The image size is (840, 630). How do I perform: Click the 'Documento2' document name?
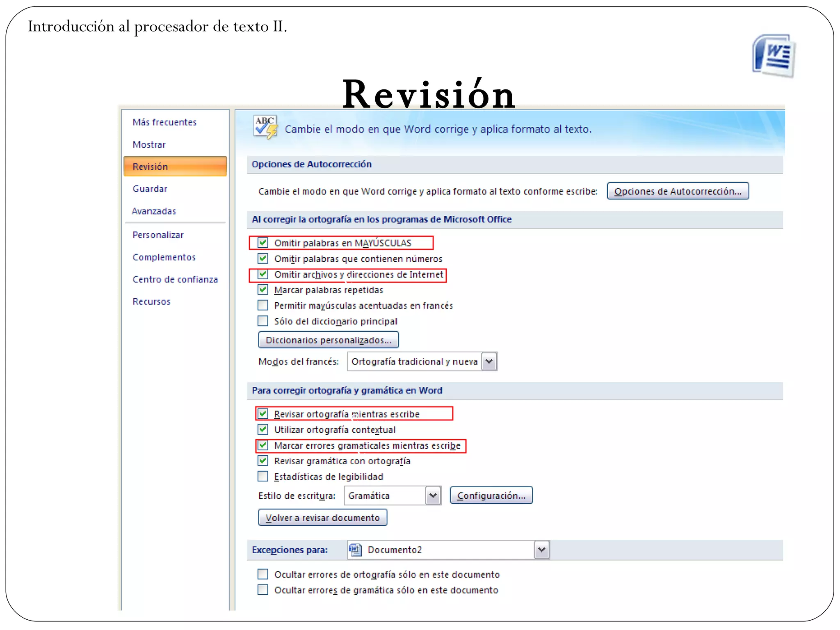click(395, 550)
